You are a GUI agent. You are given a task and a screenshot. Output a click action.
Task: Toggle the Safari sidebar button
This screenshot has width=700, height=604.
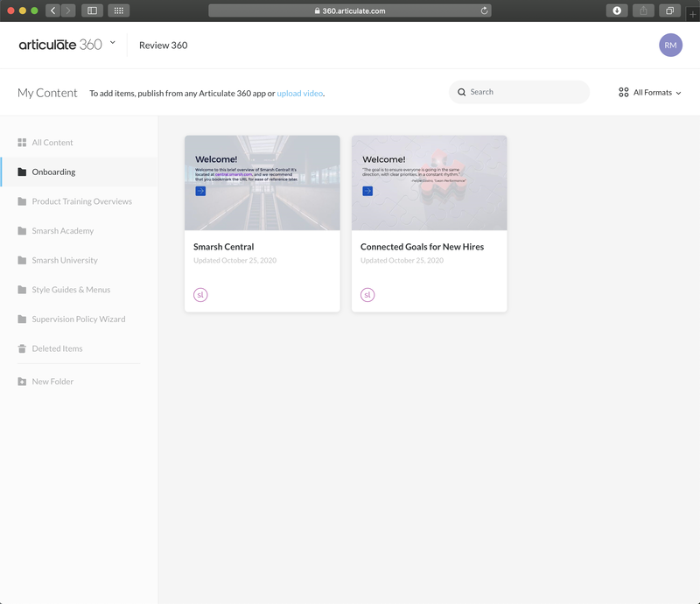coord(92,11)
